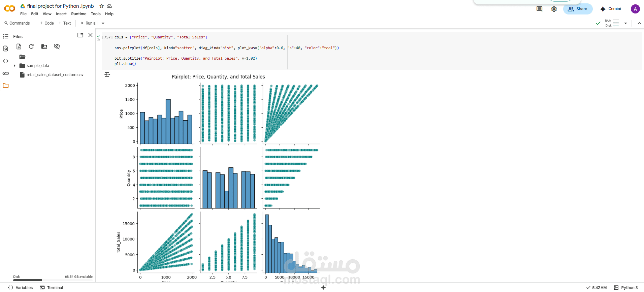Viewport: 644px width, 292px height.
Task: Click the cloud save status icon
Action: point(109,6)
